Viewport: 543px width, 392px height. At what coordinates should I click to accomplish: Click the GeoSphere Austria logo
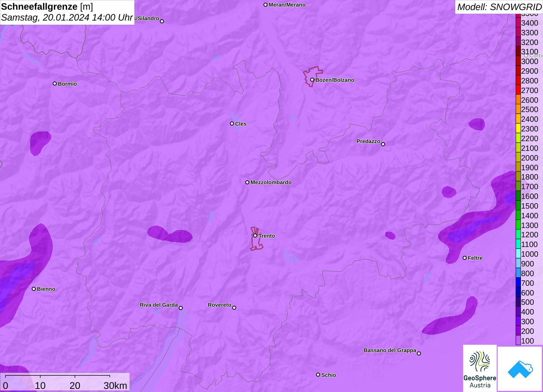pos(480,368)
